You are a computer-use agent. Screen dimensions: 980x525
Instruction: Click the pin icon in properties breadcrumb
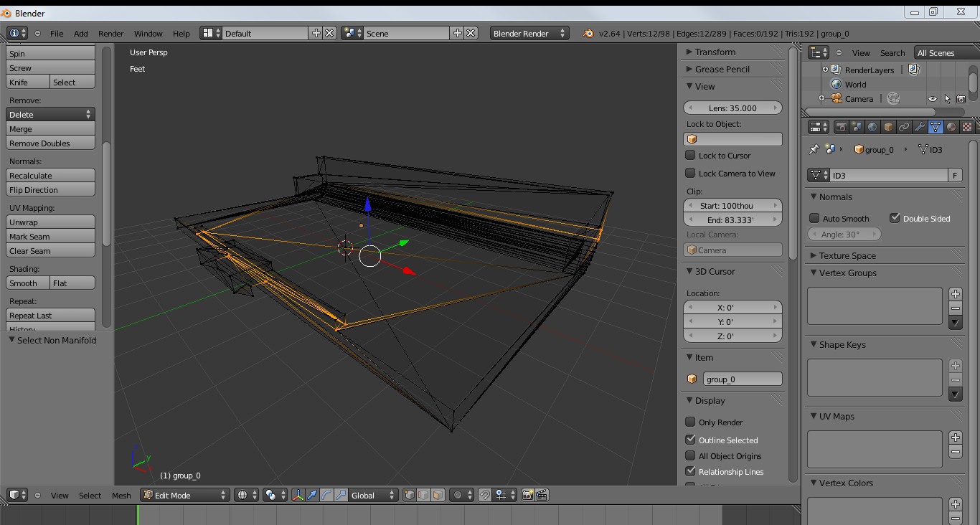click(x=814, y=149)
